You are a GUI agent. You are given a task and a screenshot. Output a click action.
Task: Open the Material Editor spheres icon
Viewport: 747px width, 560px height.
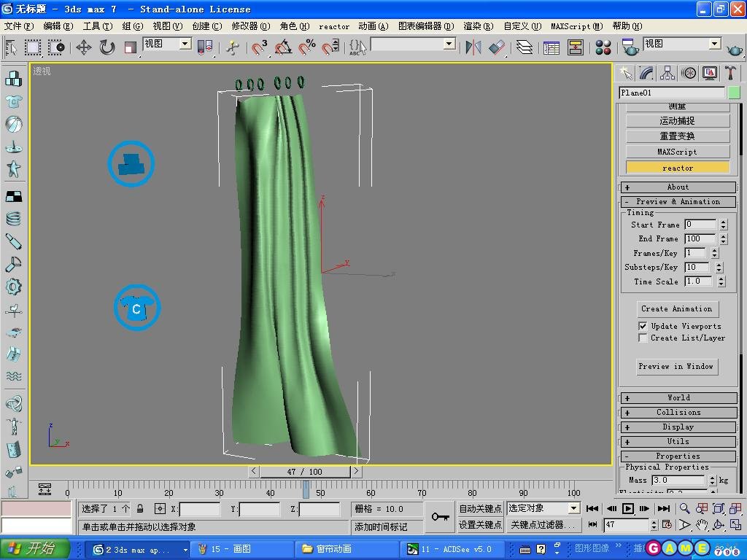(603, 48)
